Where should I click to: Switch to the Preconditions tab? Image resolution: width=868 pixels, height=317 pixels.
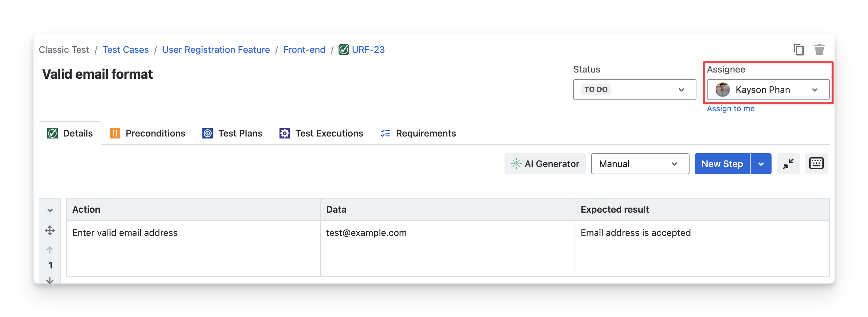coord(148,134)
